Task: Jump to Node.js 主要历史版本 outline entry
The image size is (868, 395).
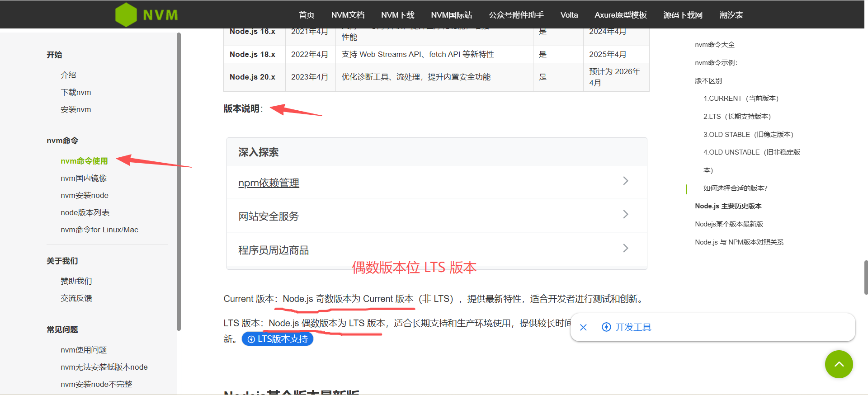Action: click(728, 206)
